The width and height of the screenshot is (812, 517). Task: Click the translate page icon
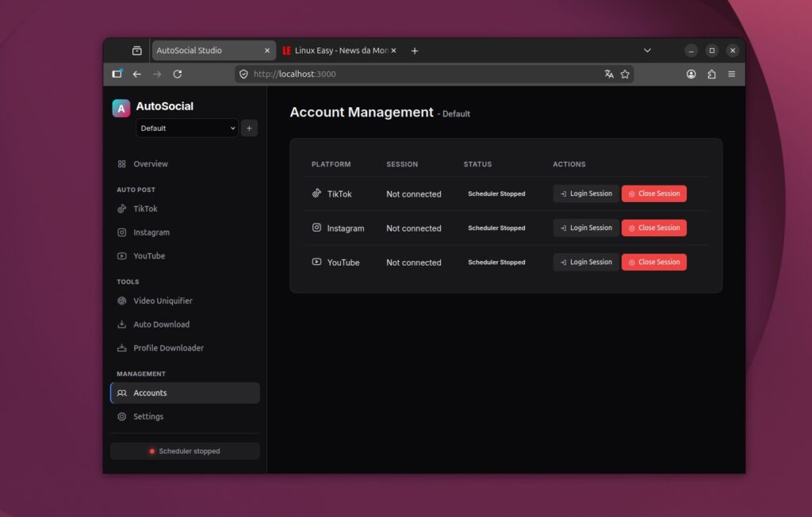click(609, 74)
